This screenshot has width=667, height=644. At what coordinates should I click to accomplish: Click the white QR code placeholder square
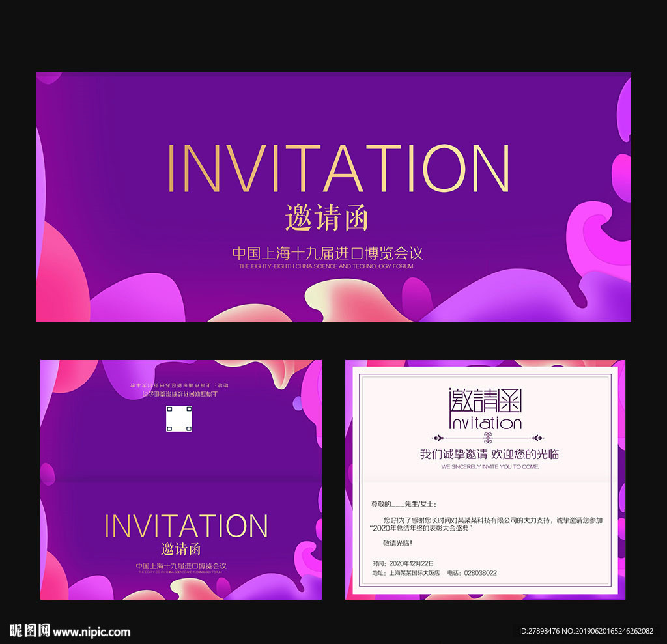coord(179,419)
